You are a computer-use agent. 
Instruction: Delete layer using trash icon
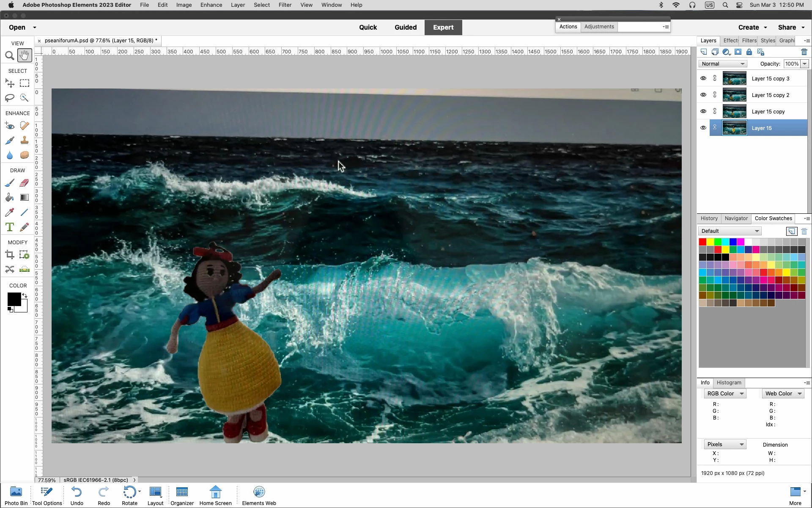point(804,52)
